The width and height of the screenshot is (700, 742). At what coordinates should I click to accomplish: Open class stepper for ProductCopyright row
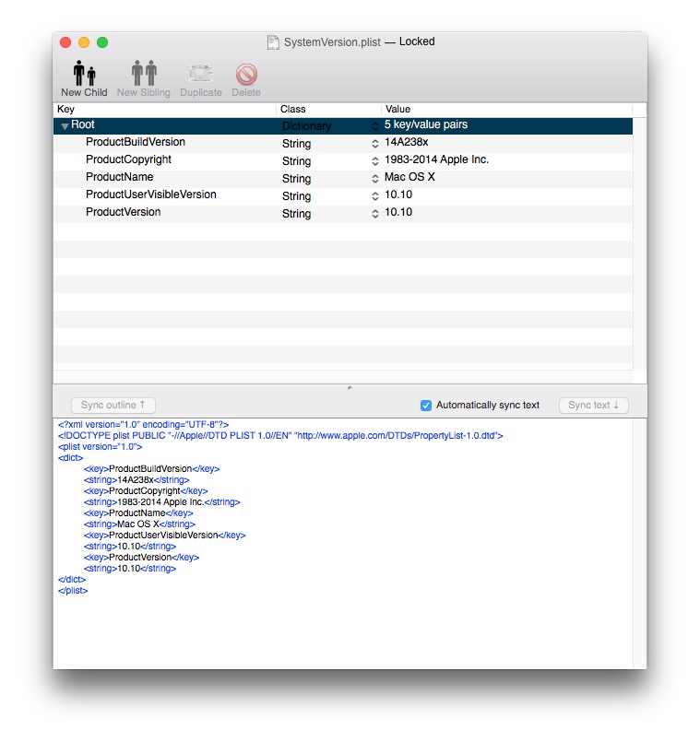point(375,161)
